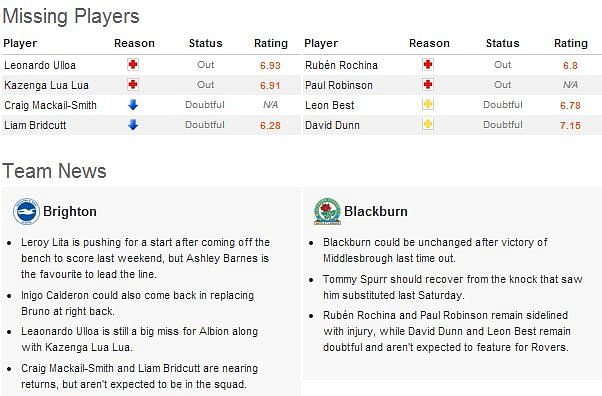Select the 7.15 rating for David Dunn
The width and height of the screenshot is (602, 396).
(x=570, y=126)
